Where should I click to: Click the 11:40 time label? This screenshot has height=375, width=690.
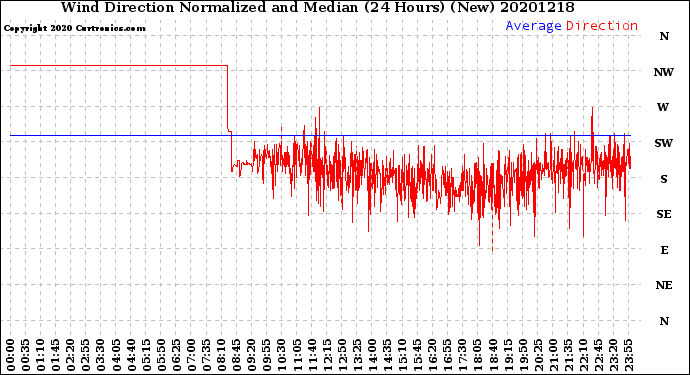(x=312, y=356)
